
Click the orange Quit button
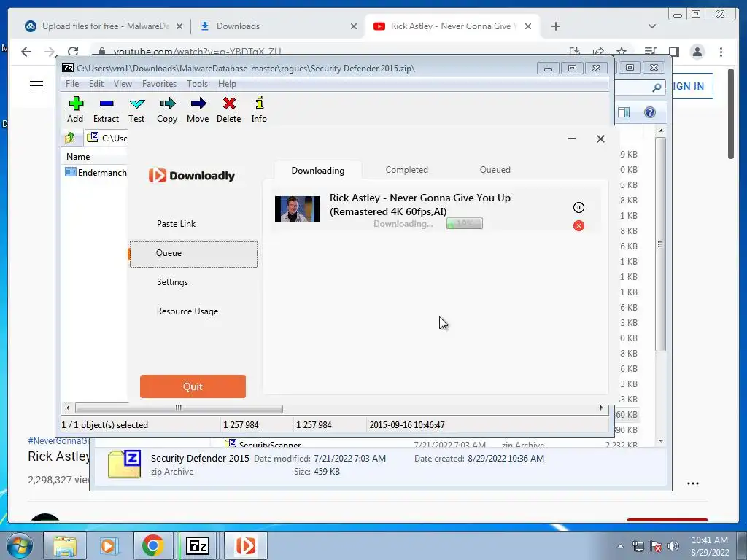193,386
